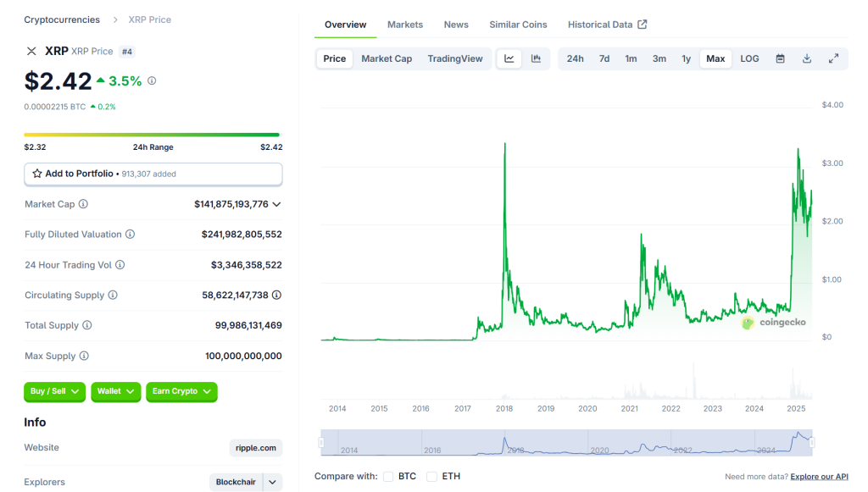Screen dimensions: 868x492
Task: Click the star icon in Add to Portfolio
Action: pyautogui.click(x=37, y=174)
